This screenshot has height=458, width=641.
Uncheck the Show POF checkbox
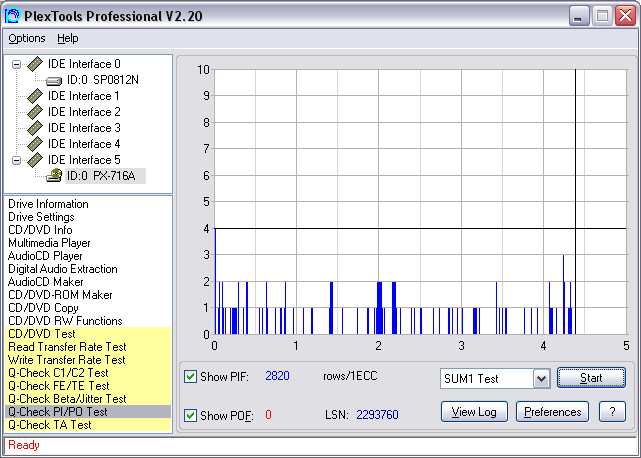(190, 415)
